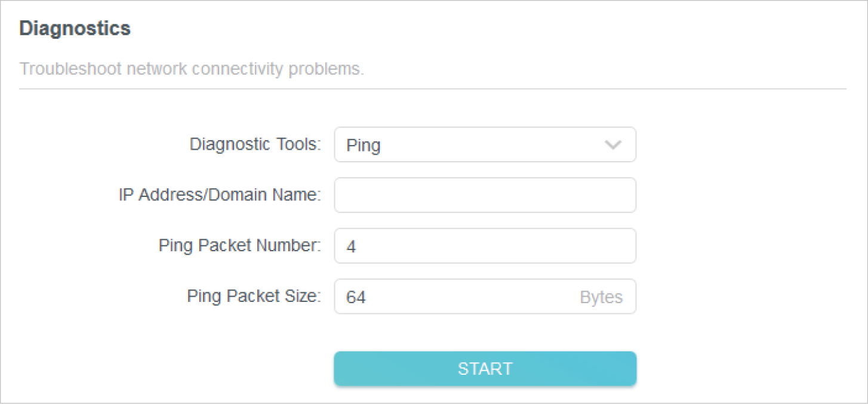Click the chevron arrow beside Ping
This screenshot has height=404, width=868.
[x=613, y=145]
